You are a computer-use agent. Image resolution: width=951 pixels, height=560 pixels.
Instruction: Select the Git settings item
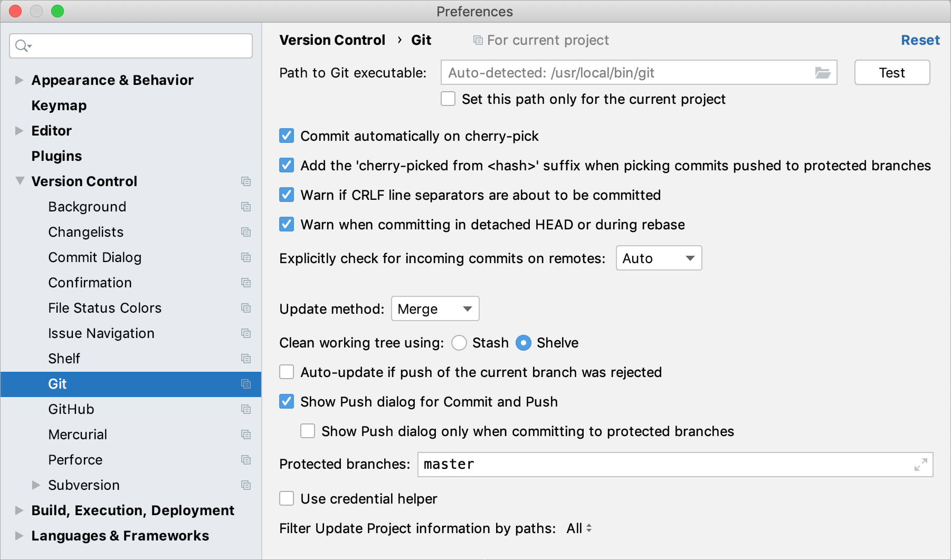[x=131, y=384]
